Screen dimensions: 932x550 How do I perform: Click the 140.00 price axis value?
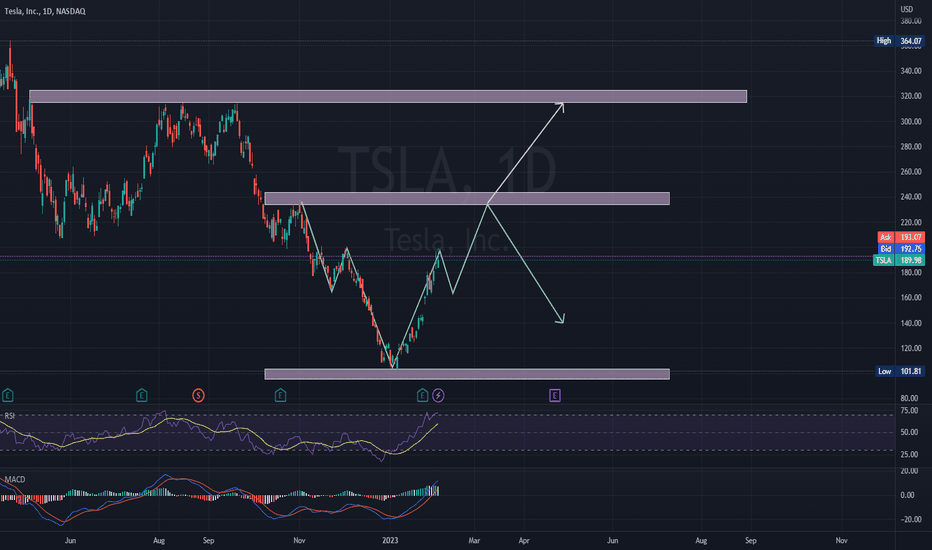coord(911,323)
